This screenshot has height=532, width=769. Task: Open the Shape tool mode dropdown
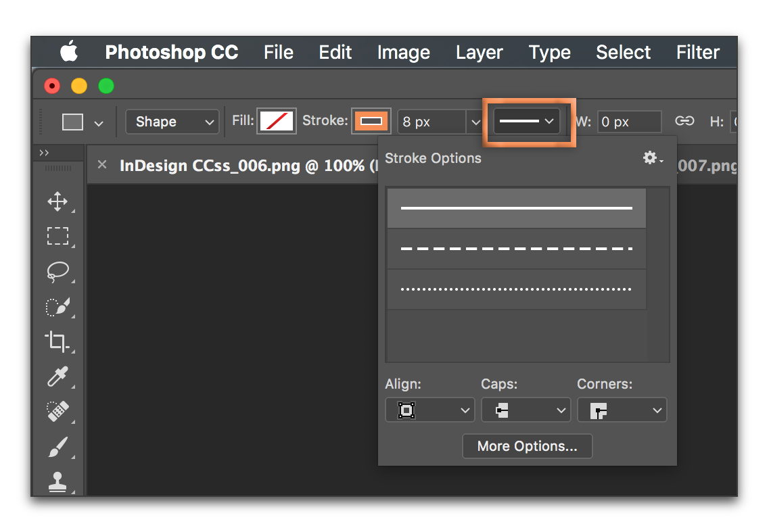(172, 122)
